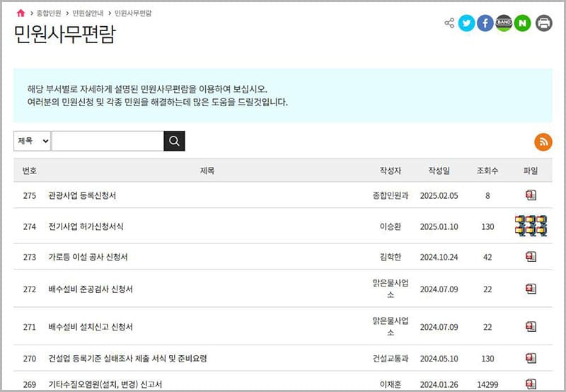Open the 제목 search type dropdown

coord(32,141)
